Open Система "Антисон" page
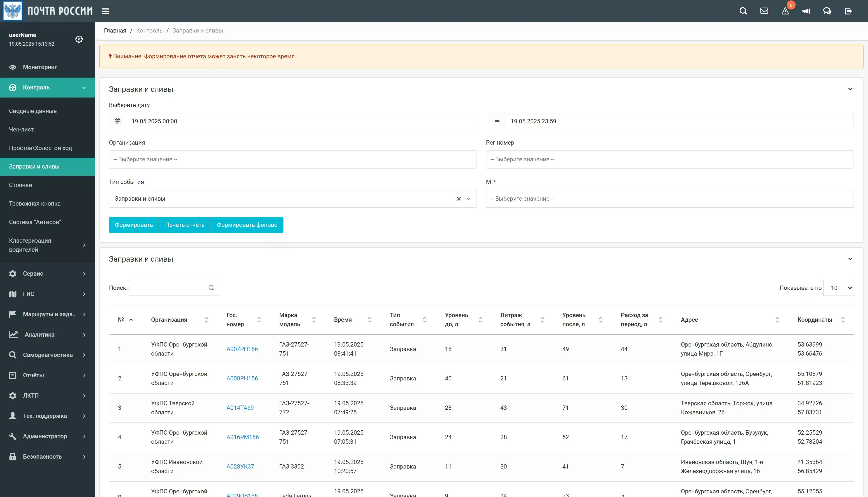The height and width of the screenshot is (497, 868). [35, 222]
